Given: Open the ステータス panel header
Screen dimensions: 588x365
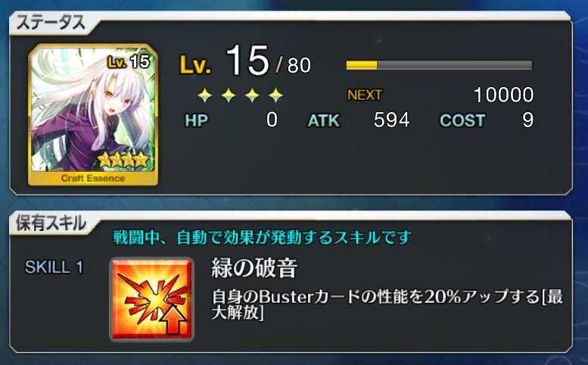Looking at the screenshot, I should (x=51, y=23).
